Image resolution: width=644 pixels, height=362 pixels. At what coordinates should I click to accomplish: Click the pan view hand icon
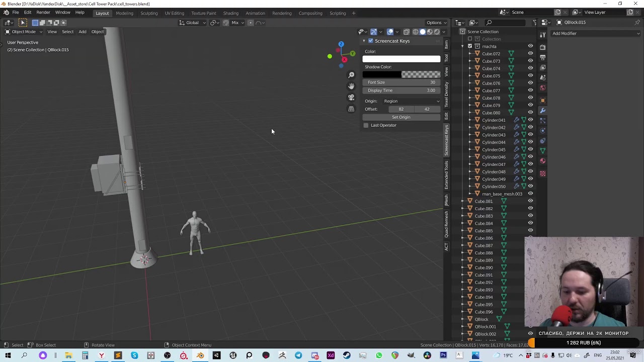tap(351, 86)
